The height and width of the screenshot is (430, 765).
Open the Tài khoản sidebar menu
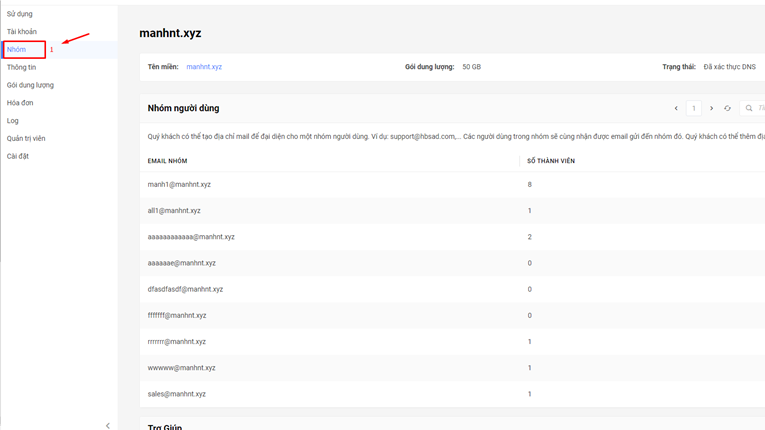[x=22, y=32]
